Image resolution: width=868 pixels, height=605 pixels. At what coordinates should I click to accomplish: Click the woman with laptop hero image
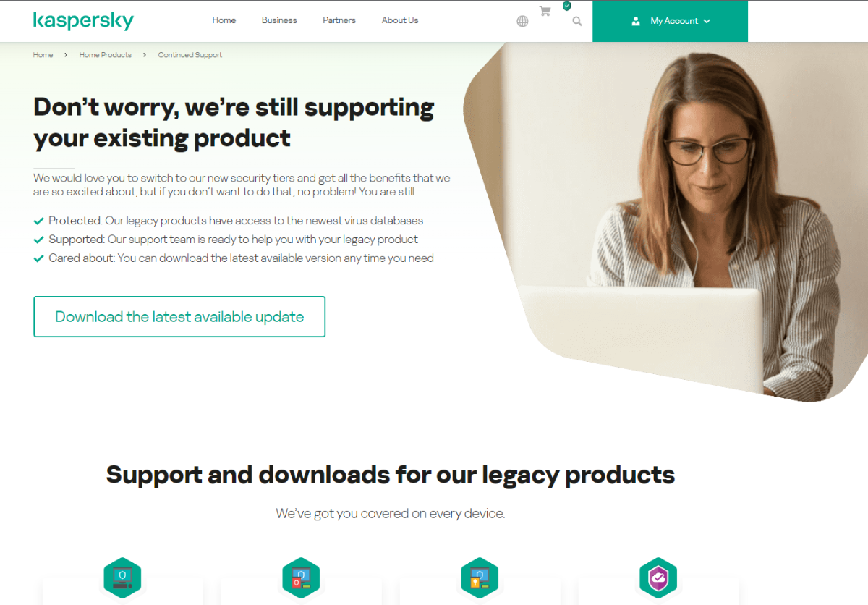665,221
